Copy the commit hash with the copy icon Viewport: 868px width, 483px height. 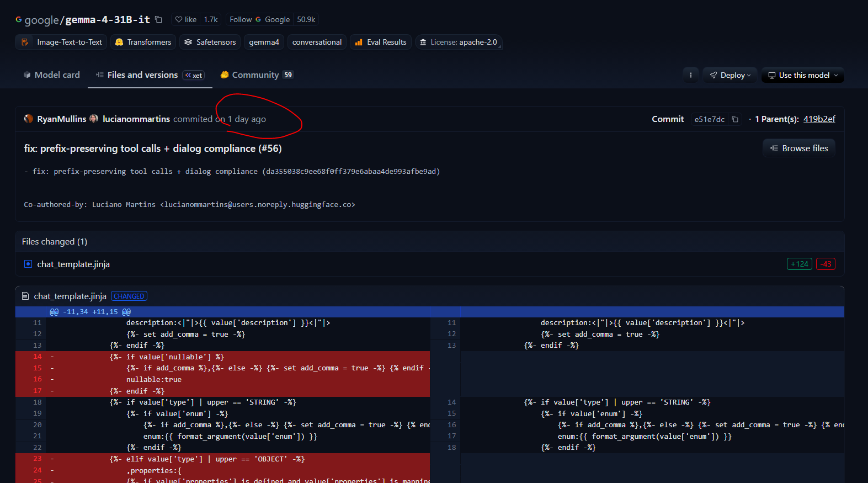735,119
